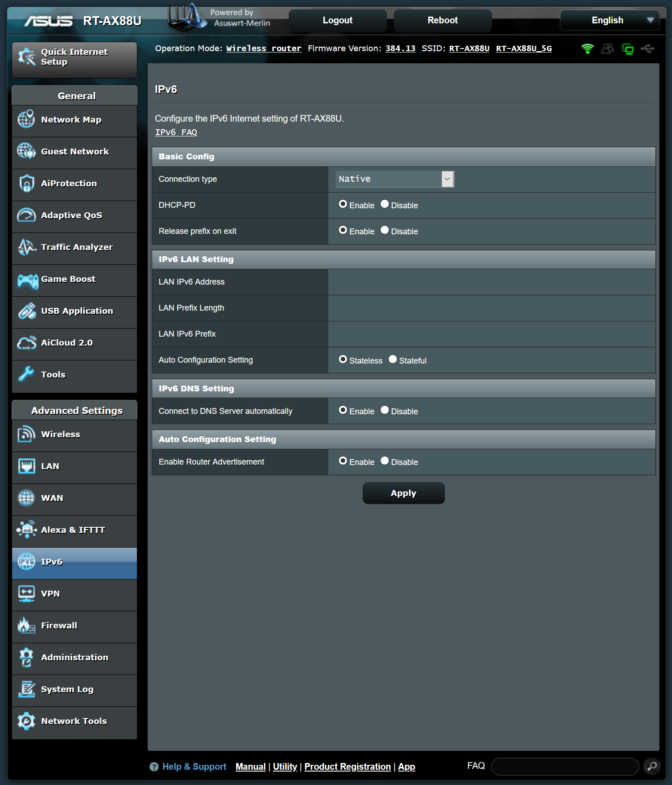The width and height of the screenshot is (672, 785).
Task: Enable automatic DNS Server connection
Action: click(x=343, y=410)
